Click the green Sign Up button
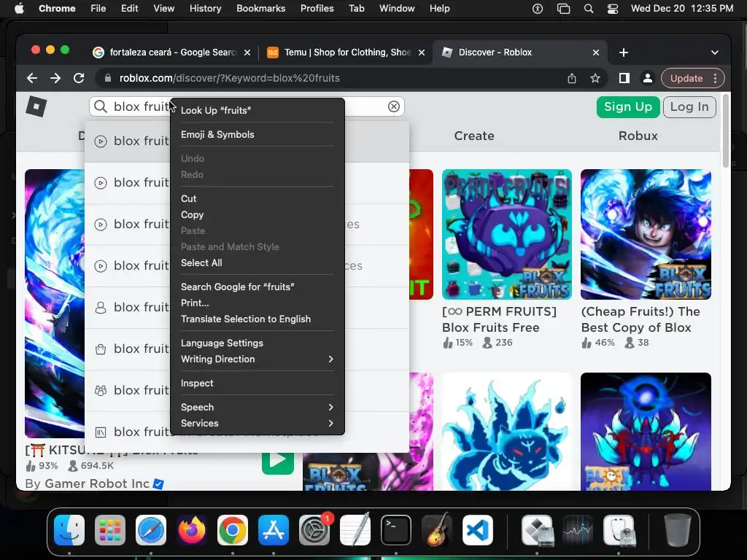 point(628,106)
